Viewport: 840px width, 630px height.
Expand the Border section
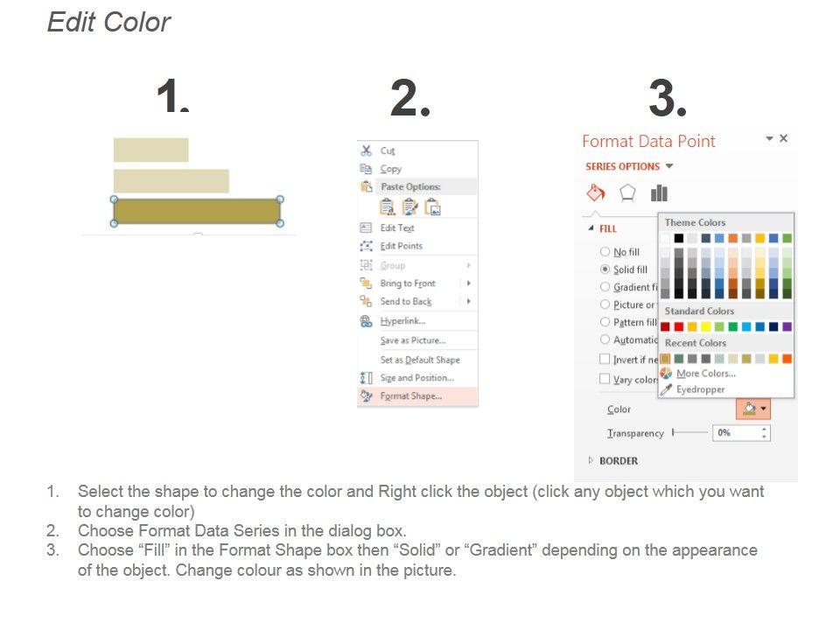[591, 460]
